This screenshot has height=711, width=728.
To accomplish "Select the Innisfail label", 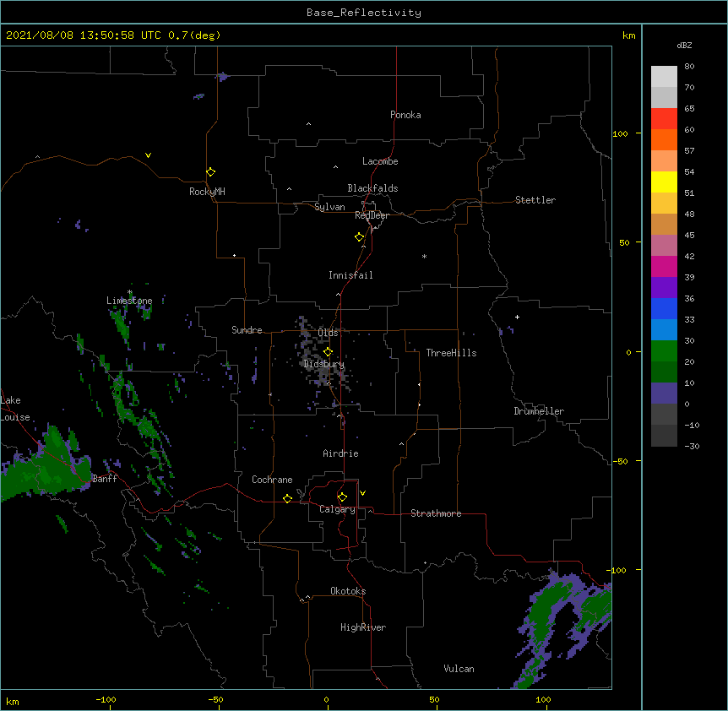I will coord(350,275).
